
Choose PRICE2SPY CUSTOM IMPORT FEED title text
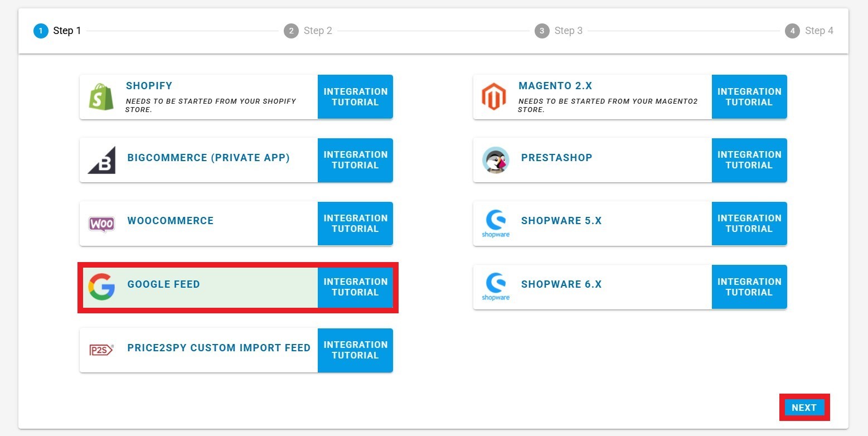219,348
